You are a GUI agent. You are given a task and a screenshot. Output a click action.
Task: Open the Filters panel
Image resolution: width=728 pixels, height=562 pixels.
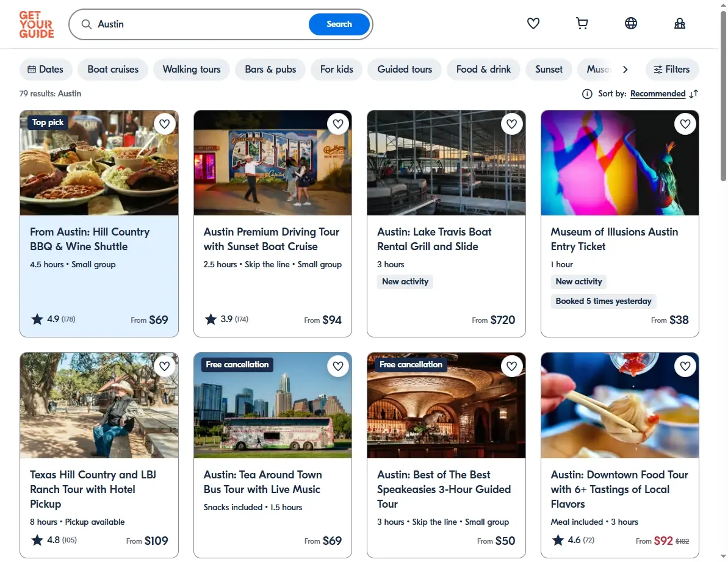coord(672,69)
